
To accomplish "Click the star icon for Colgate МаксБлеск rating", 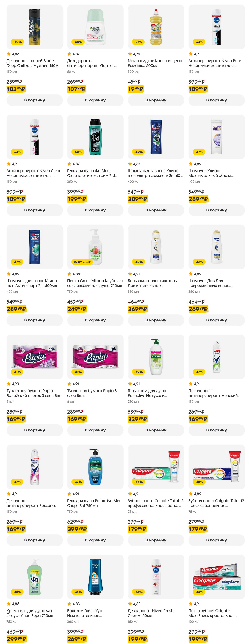I will tap(191, 604).
